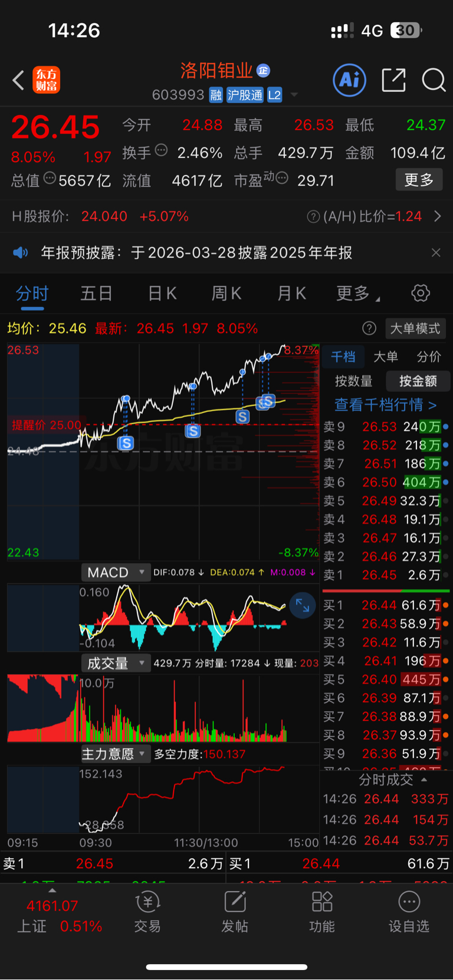Open the 主力意愿 indicator dropdown

click(x=116, y=754)
